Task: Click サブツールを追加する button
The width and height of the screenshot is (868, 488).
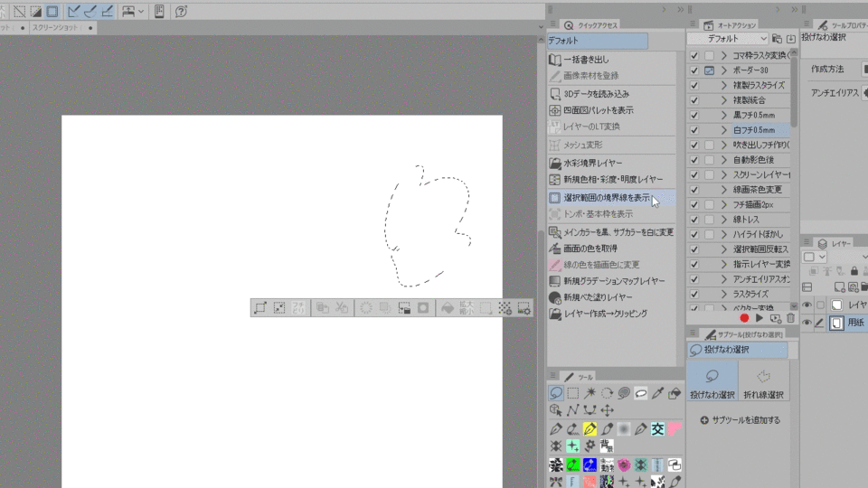Action: 741,420
